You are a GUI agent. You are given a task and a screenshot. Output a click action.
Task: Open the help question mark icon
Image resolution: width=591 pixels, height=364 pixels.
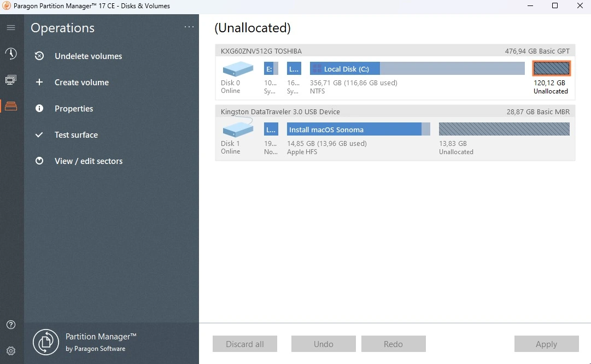coord(11,325)
